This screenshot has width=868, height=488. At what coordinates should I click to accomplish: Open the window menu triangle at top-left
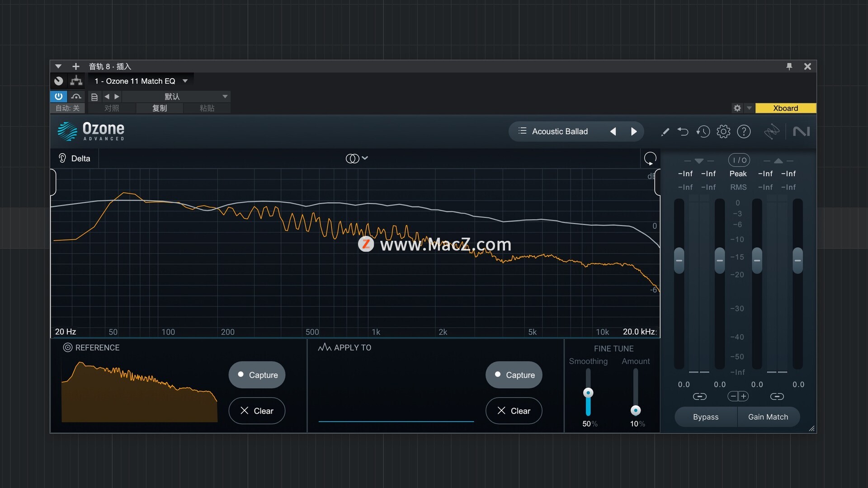(58, 66)
